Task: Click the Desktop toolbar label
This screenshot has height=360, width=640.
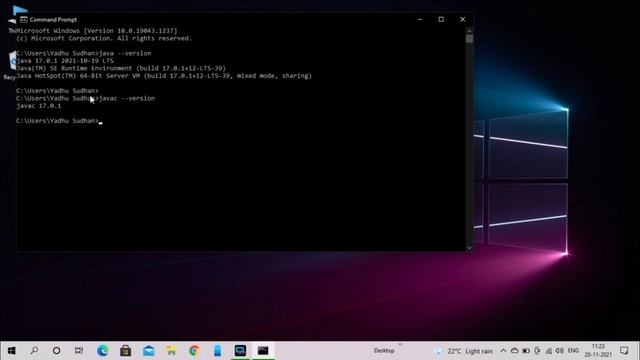Action: tap(384, 351)
